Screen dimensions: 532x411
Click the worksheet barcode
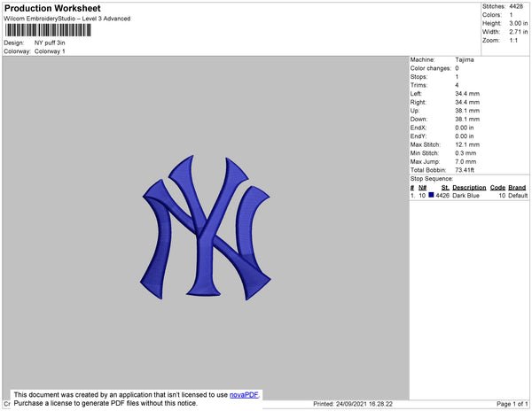[x=48, y=30]
